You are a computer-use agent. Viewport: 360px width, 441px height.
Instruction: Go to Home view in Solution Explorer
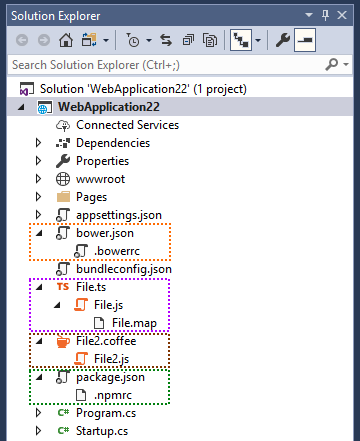tap(66, 41)
